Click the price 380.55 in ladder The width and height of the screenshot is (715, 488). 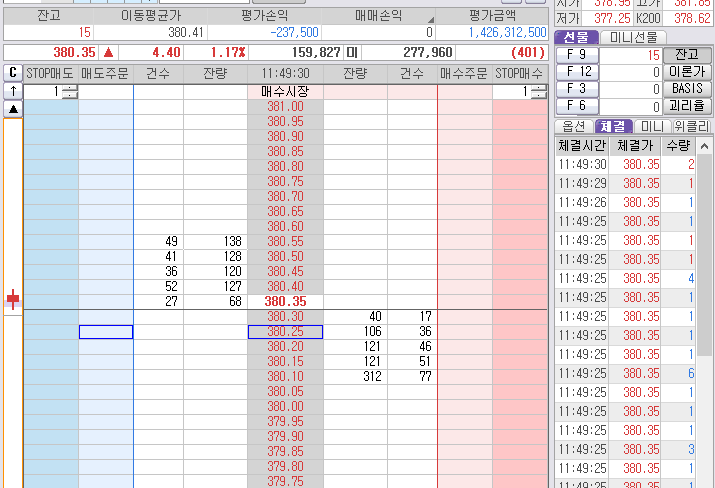pyautogui.click(x=285, y=242)
